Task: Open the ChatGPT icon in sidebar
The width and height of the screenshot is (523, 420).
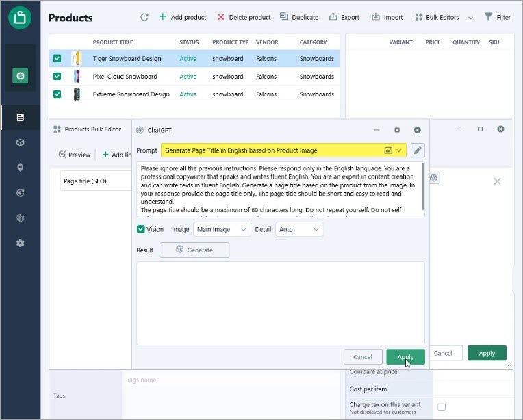Action: click(21, 218)
